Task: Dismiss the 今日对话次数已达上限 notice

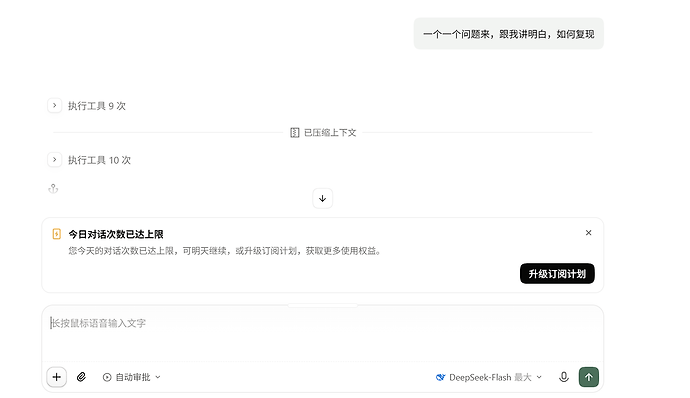Action: click(588, 232)
